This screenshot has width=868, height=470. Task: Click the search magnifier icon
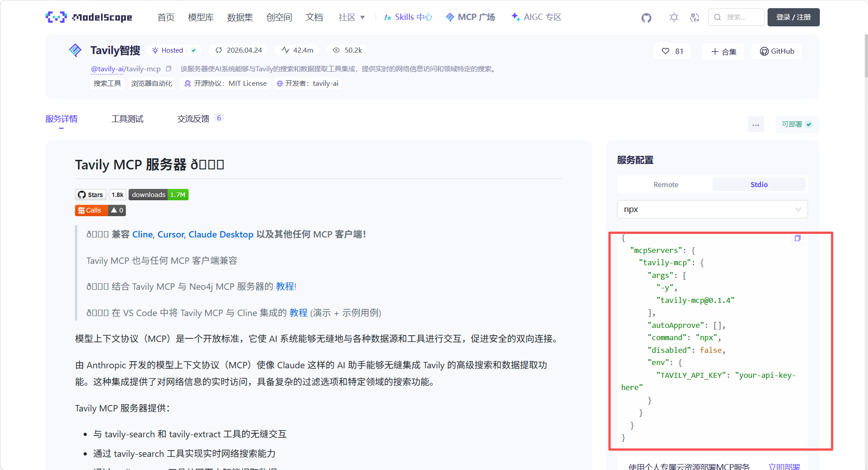pyautogui.click(x=718, y=17)
